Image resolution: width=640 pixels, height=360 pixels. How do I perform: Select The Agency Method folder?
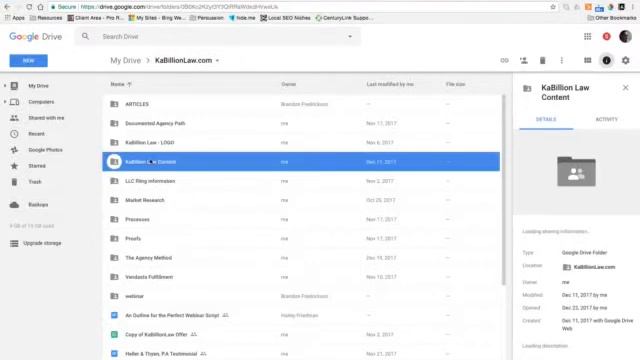pos(301,258)
